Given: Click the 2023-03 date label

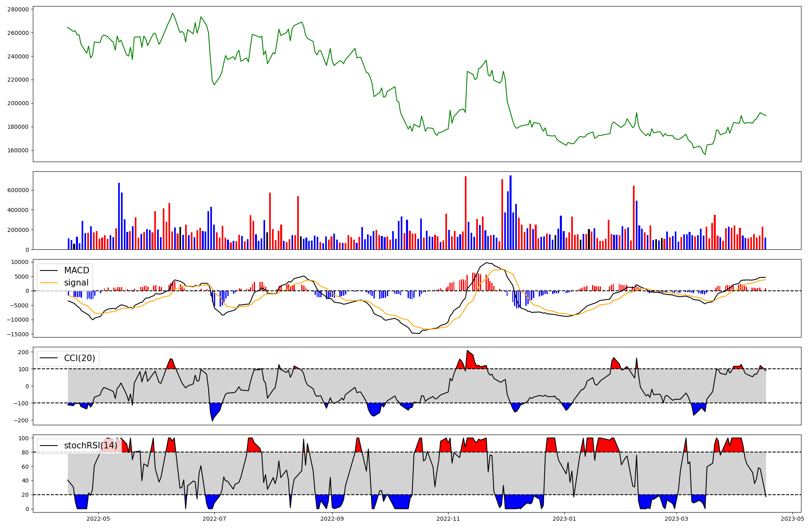Looking at the screenshot, I should (x=676, y=518).
